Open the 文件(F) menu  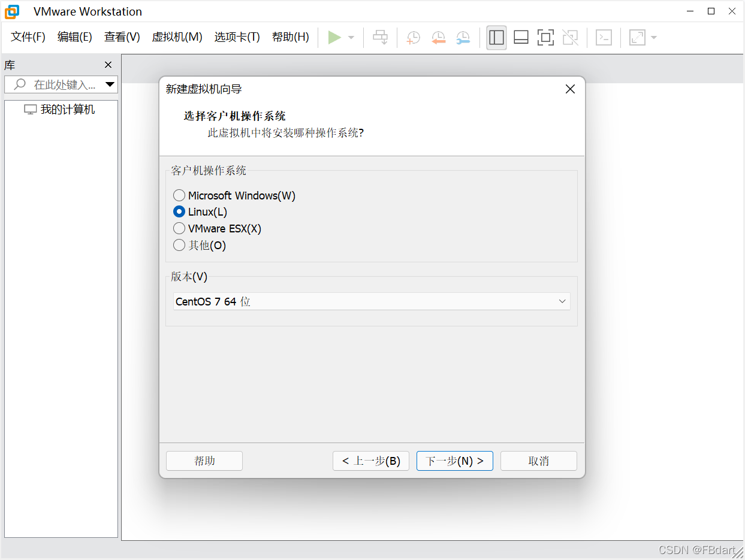point(28,37)
